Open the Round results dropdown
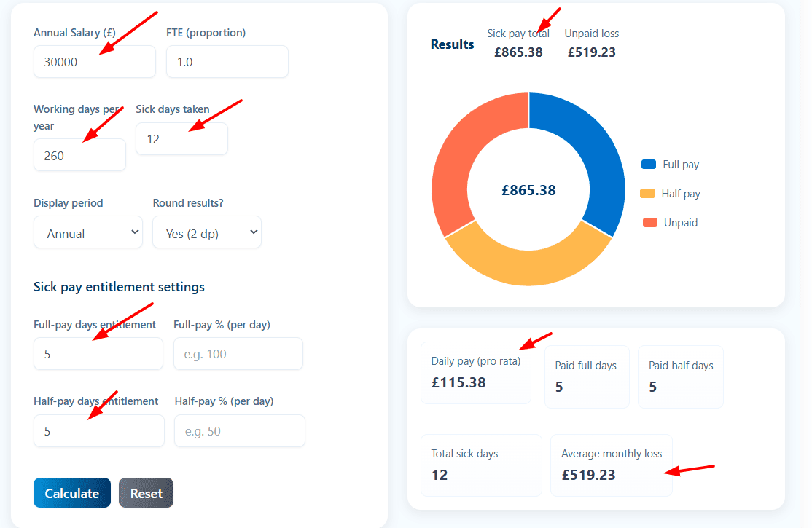This screenshot has width=812, height=528. point(206,233)
